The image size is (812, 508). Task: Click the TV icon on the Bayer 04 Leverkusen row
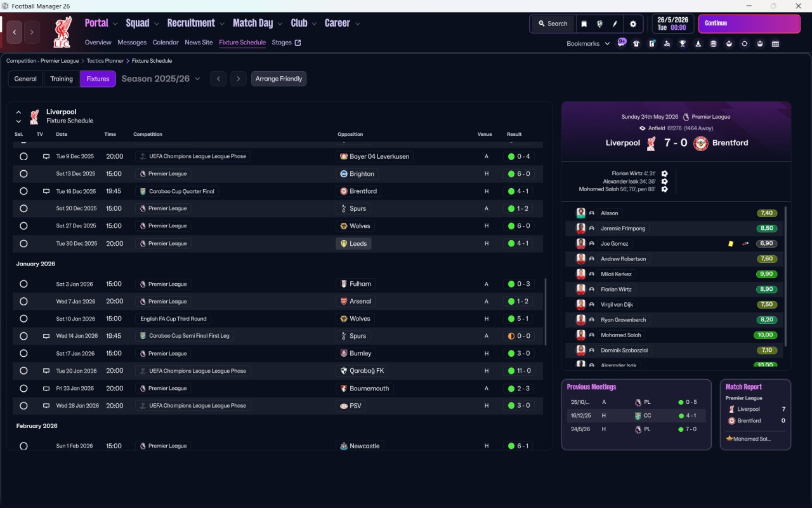(46, 156)
